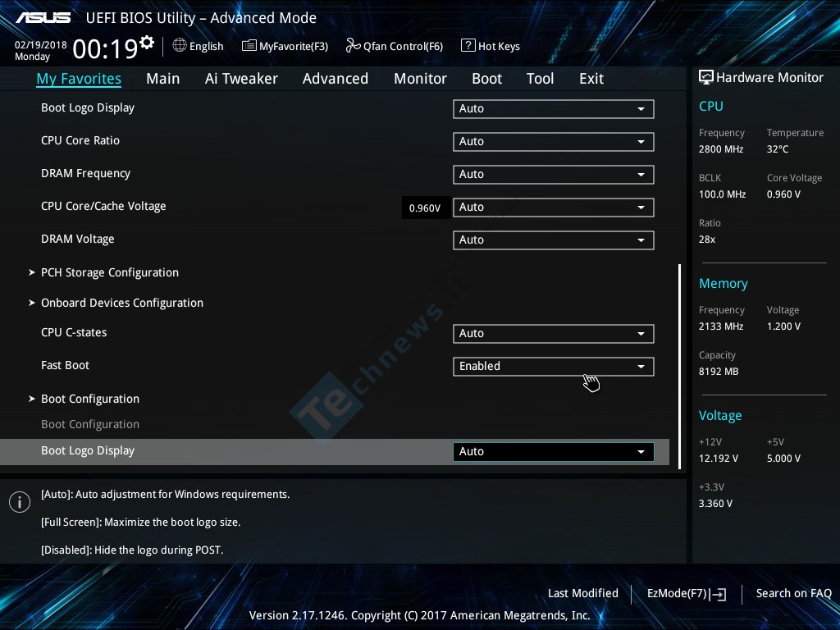Click the CPU C-states label
The width and height of the screenshot is (840, 630).
pos(74,332)
